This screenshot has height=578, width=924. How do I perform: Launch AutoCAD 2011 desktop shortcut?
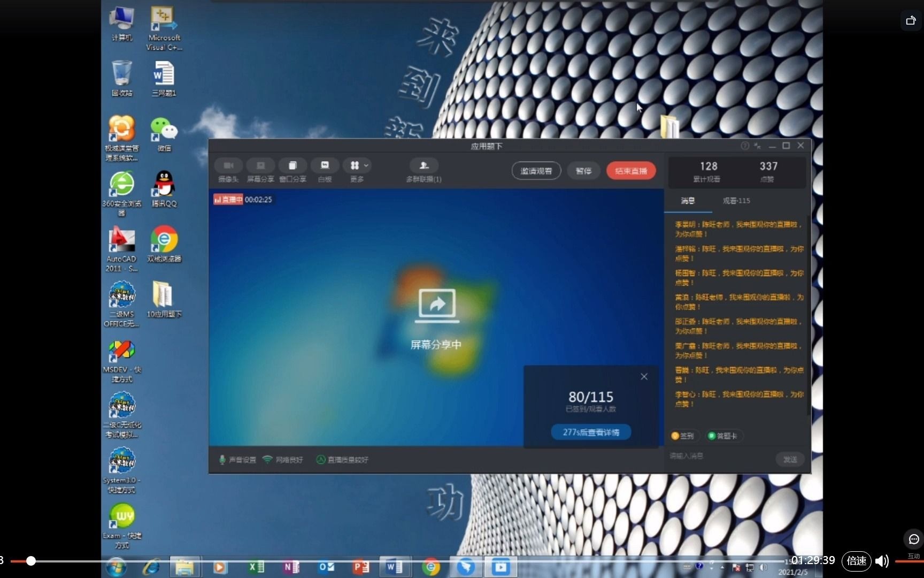tap(122, 249)
